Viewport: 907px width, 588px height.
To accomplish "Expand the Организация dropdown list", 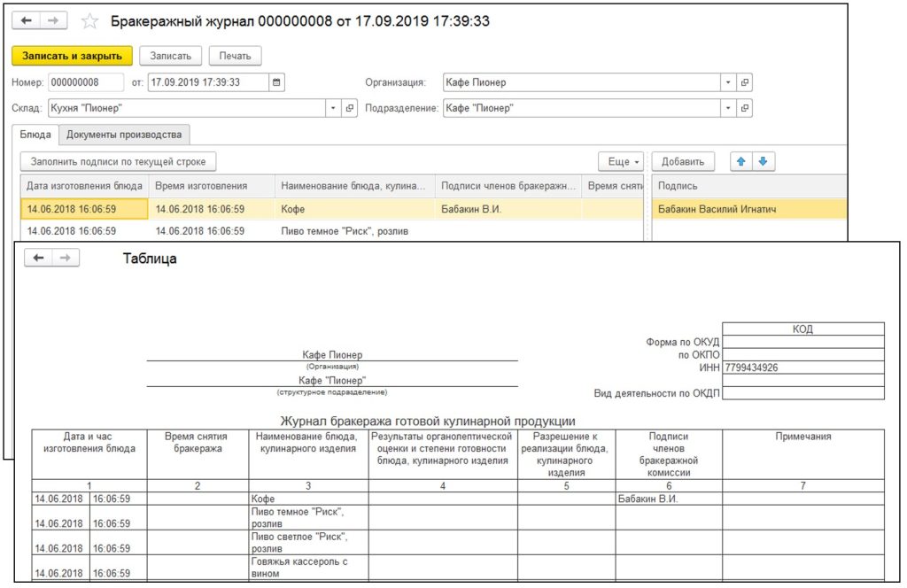I will point(728,82).
